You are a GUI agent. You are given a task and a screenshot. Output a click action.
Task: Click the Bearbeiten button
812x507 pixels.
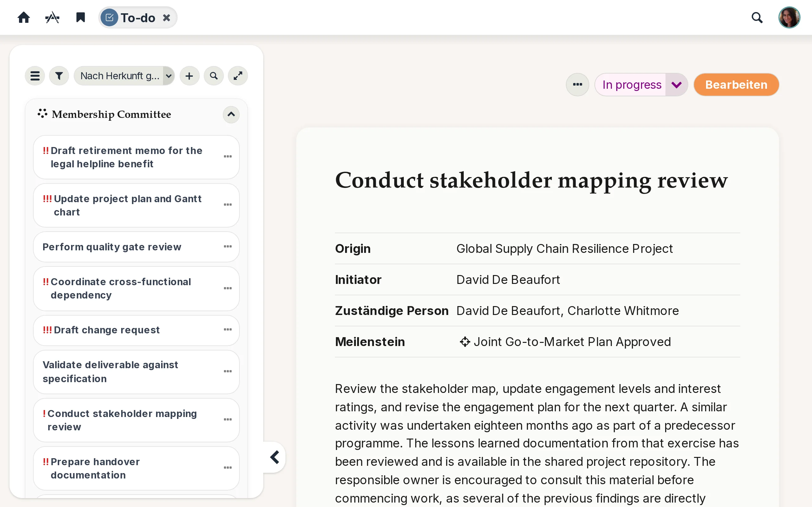(736, 85)
